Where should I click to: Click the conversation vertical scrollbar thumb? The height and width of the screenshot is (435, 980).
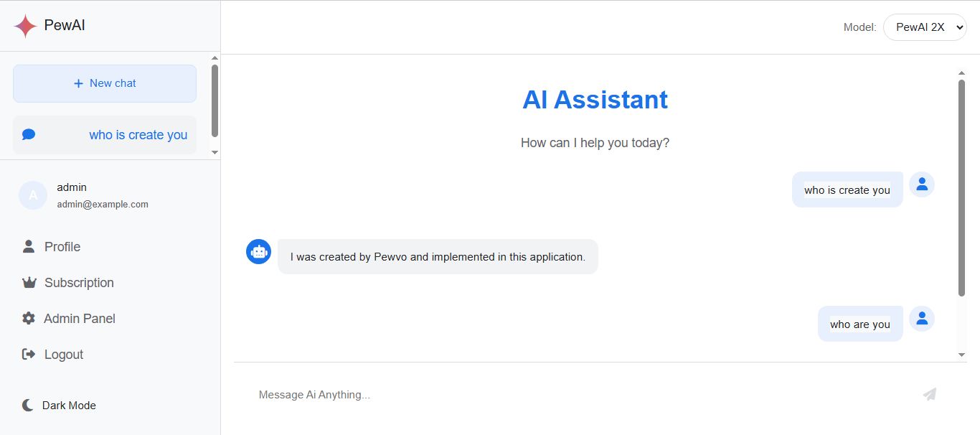point(961,187)
